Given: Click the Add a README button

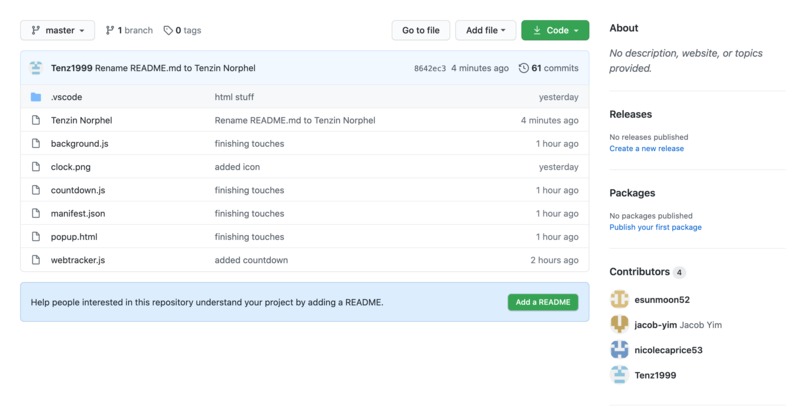Looking at the screenshot, I should point(543,302).
